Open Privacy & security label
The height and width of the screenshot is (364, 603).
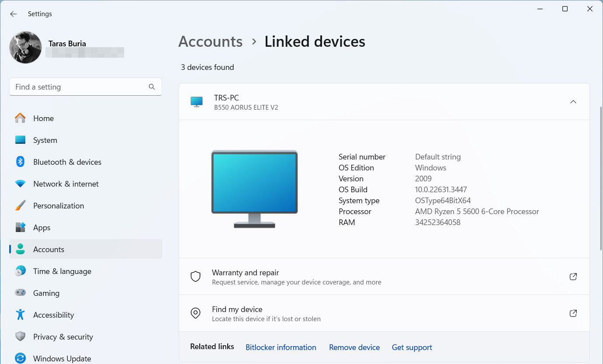pyautogui.click(x=63, y=337)
